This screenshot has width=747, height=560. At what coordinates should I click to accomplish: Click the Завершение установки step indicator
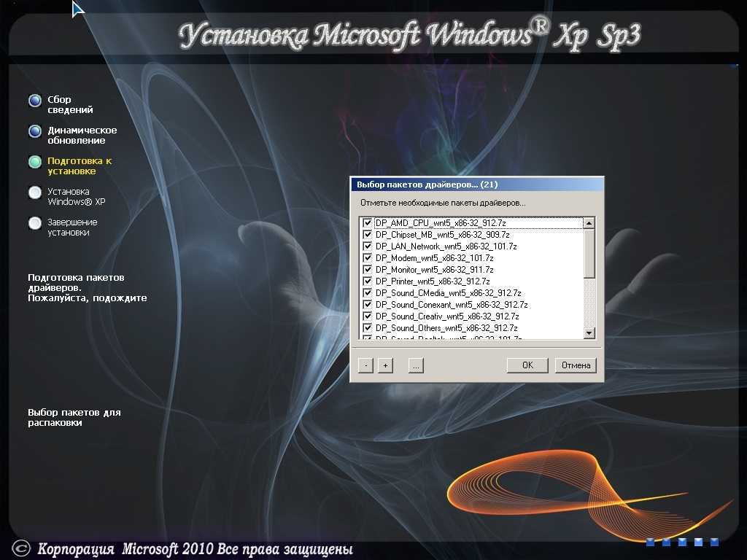[x=35, y=223]
